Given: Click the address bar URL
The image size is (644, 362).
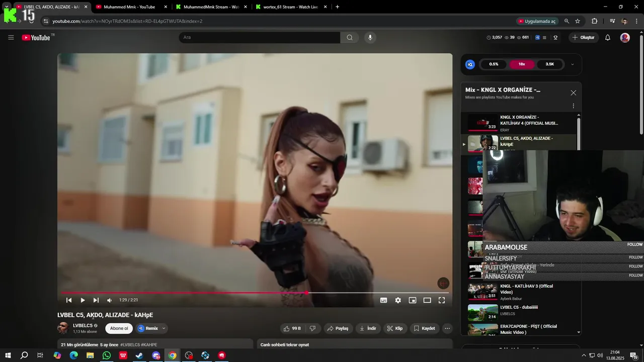Looking at the screenshot, I should (128, 21).
